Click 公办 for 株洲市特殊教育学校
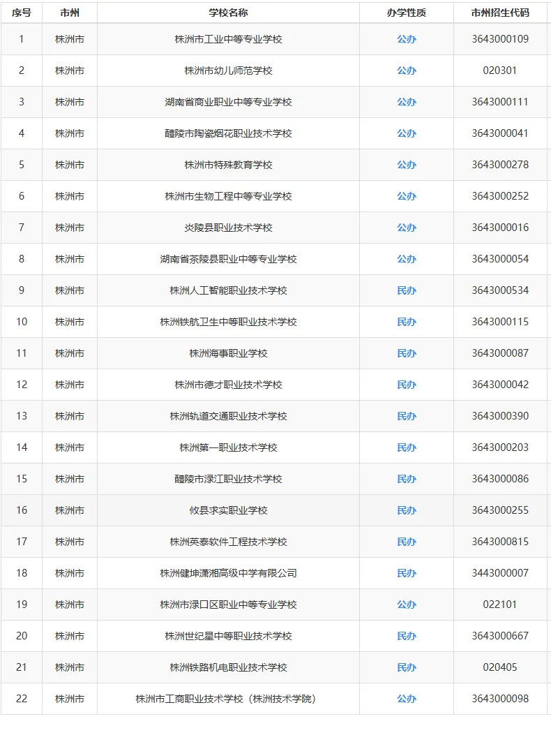Image resolution: width=551 pixels, height=756 pixels. [407, 165]
